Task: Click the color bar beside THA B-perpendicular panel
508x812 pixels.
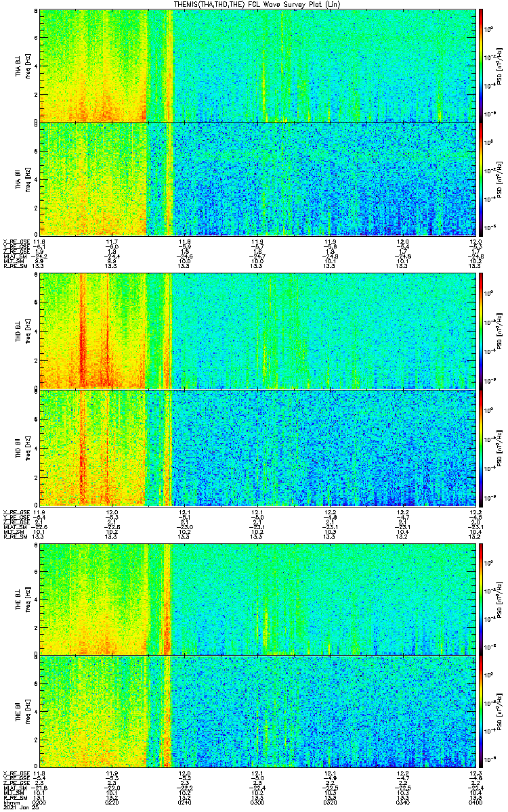Action: [x=481, y=66]
